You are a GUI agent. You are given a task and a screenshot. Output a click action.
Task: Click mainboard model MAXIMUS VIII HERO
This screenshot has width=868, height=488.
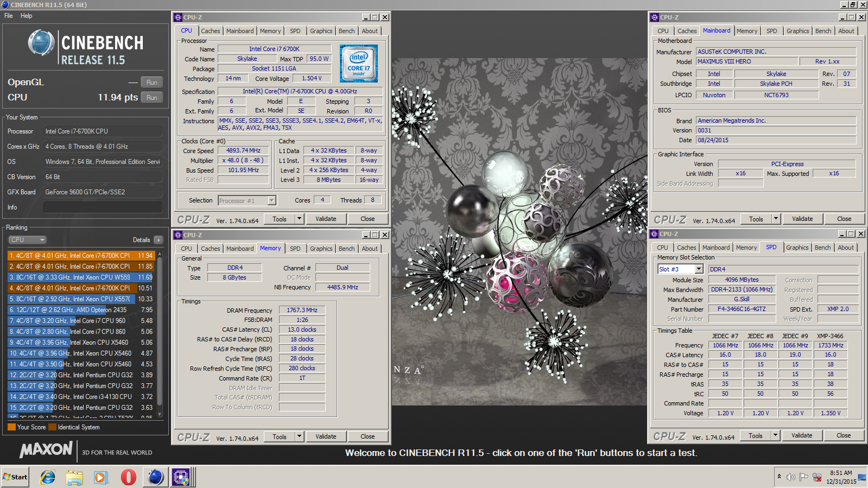747,62
